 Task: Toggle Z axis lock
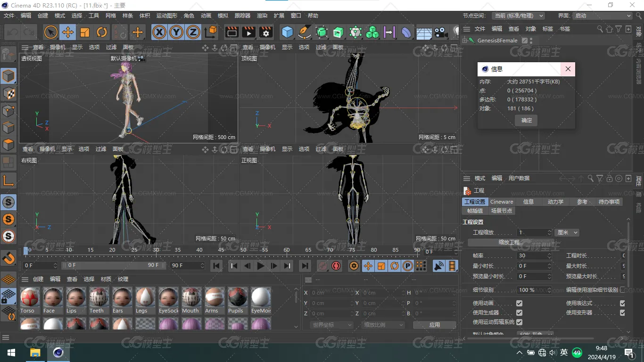193,32
